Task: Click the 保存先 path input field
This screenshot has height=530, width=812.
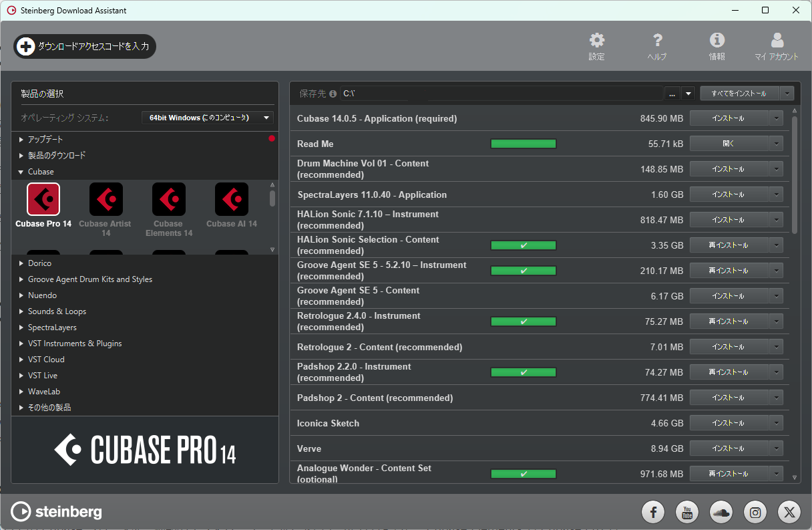Action: tap(501, 94)
